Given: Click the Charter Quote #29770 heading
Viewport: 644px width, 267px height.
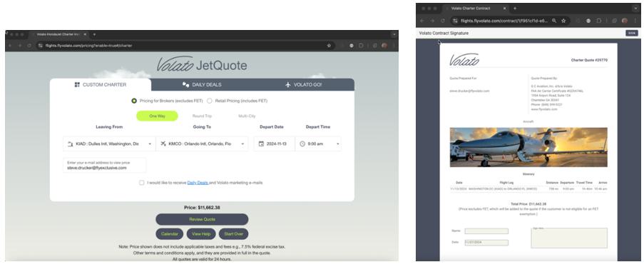Looking at the screenshot, I should click(x=589, y=60).
